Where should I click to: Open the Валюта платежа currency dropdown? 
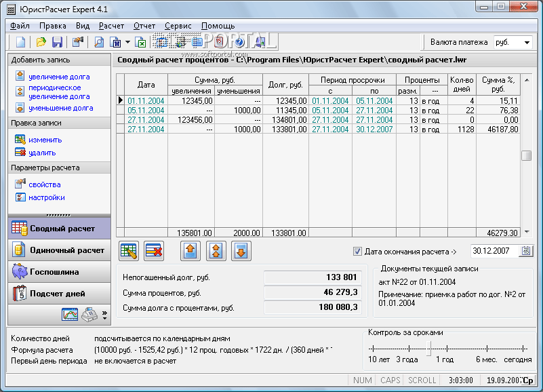tap(527, 42)
